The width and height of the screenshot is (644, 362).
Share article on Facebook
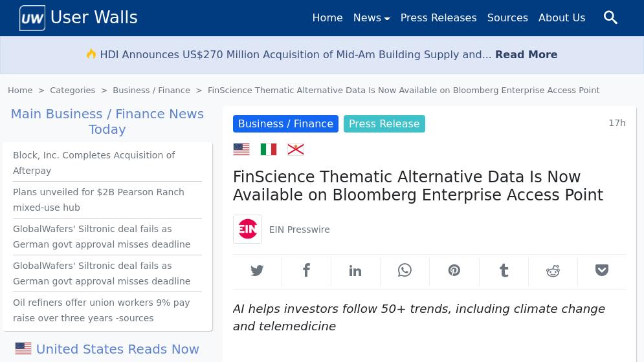[x=306, y=270]
